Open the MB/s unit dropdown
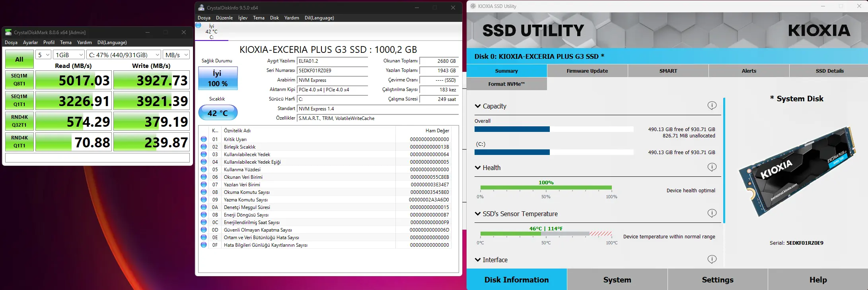 tap(176, 55)
